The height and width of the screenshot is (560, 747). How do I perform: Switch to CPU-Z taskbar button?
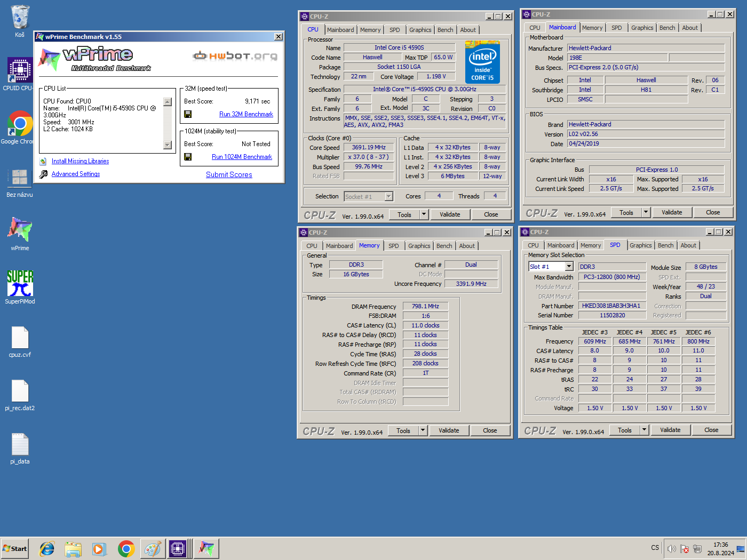click(178, 549)
